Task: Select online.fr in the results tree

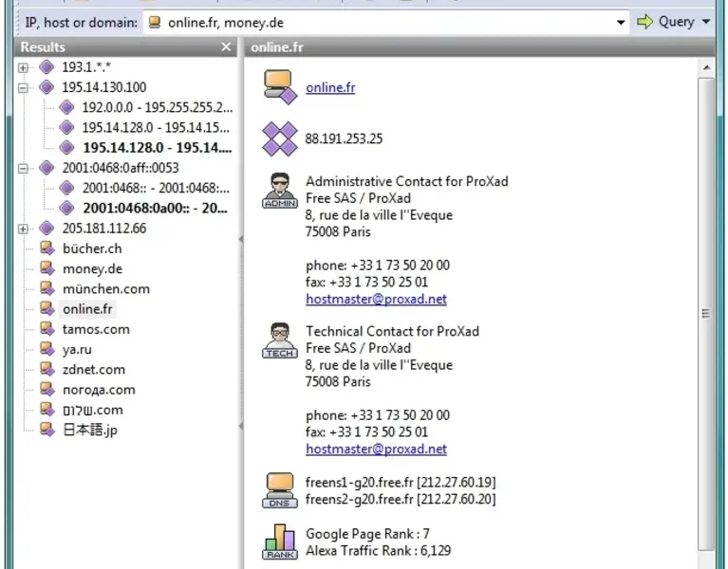Action: pos(87,309)
